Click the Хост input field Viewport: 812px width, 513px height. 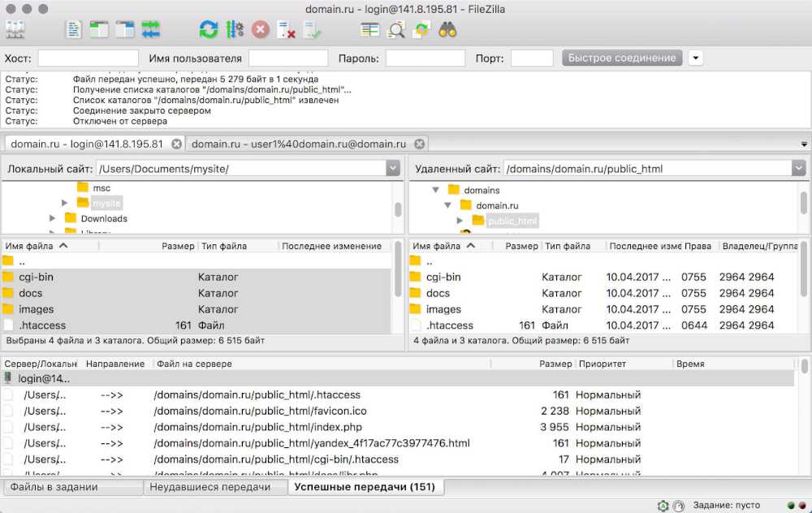click(x=88, y=58)
